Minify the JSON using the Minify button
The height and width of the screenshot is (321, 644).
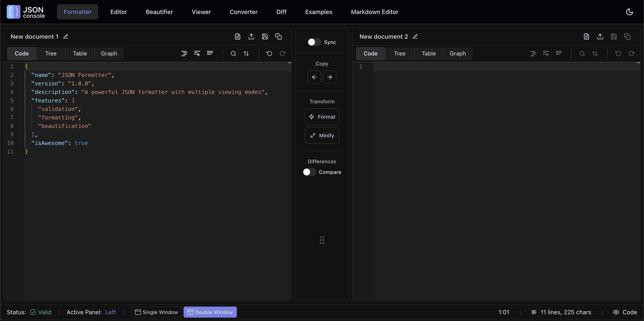point(322,135)
